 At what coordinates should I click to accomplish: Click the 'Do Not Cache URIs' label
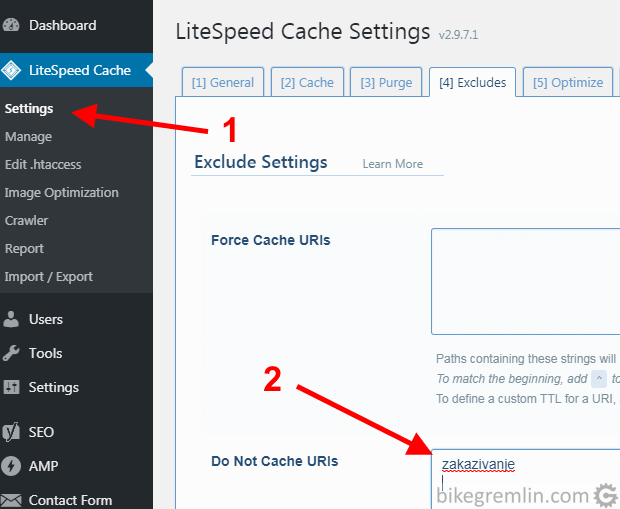tap(275, 461)
